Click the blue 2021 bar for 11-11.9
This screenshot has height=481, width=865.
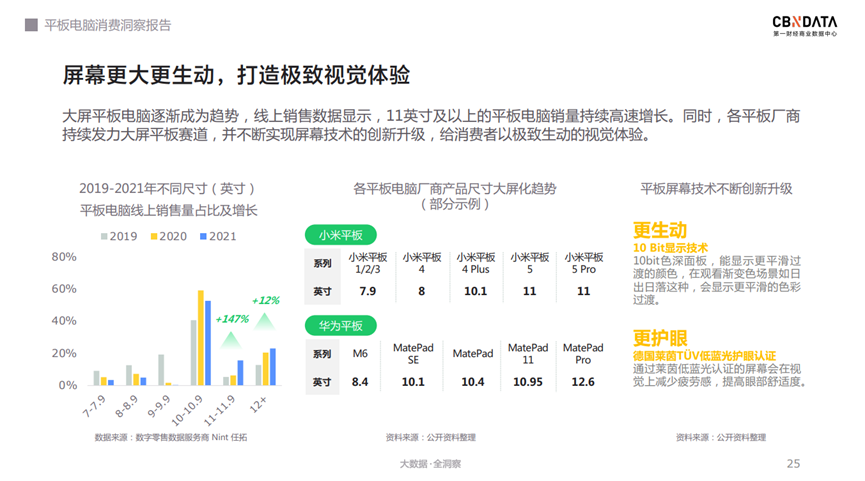(x=241, y=373)
